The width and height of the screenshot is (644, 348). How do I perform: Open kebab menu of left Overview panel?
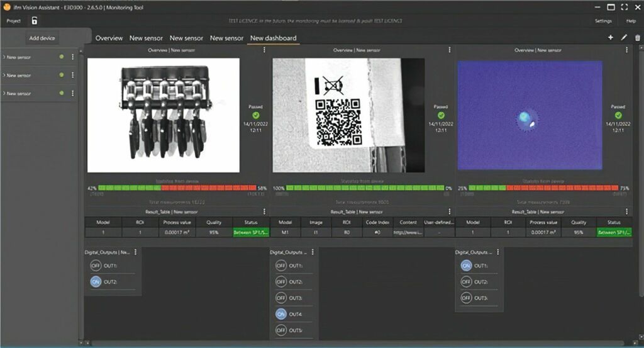(x=264, y=50)
